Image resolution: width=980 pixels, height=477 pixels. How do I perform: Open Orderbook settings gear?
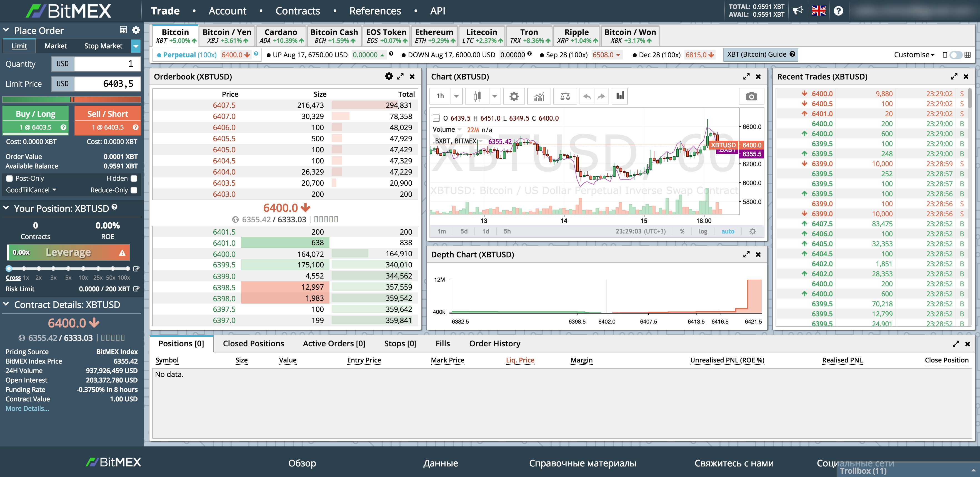pyautogui.click(x=388, y=76)
